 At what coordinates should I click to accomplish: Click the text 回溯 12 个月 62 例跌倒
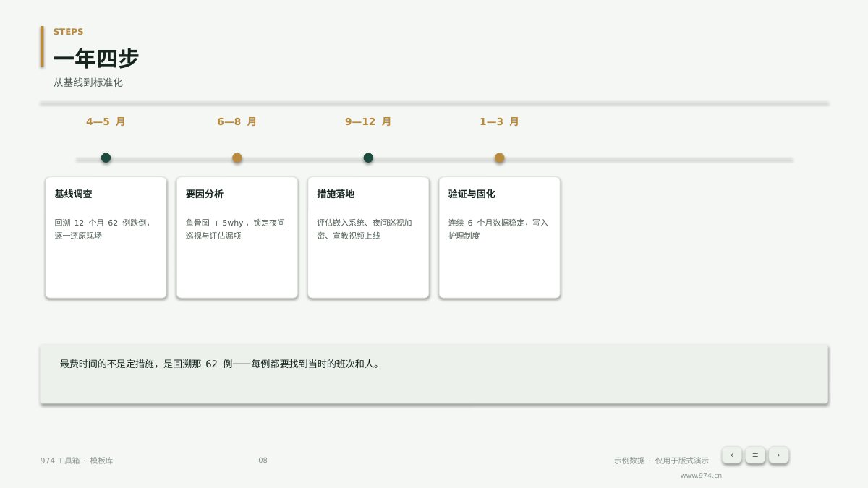(x=101, y=223)
